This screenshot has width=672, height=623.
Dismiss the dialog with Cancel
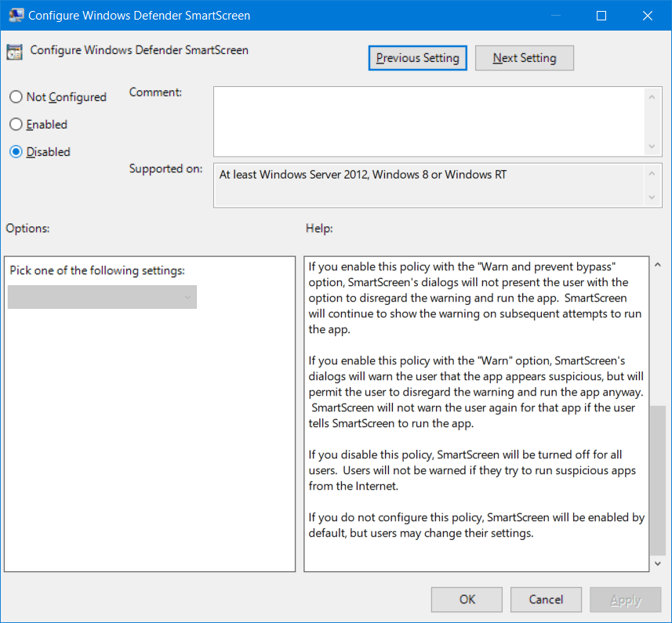[x=546, y=599]
